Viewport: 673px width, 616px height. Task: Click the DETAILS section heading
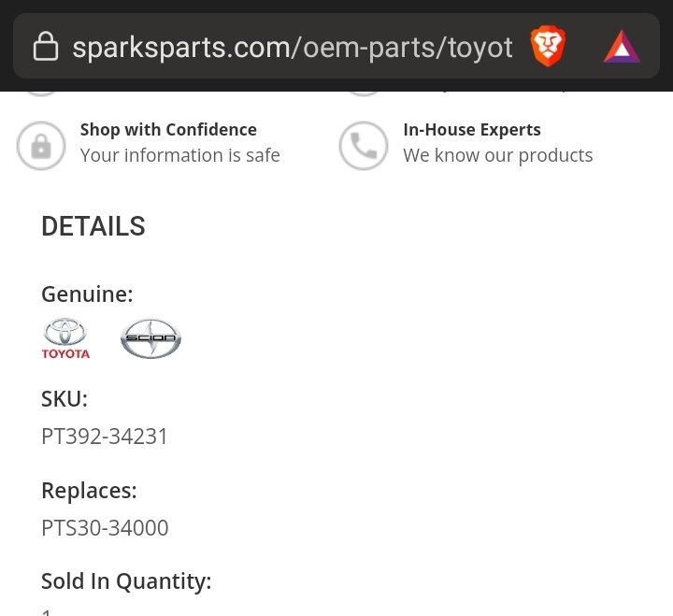click(x=93, y=226)
